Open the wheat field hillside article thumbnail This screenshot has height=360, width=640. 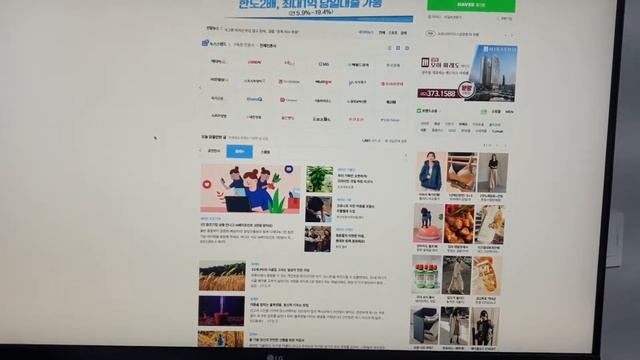(222, 276)
